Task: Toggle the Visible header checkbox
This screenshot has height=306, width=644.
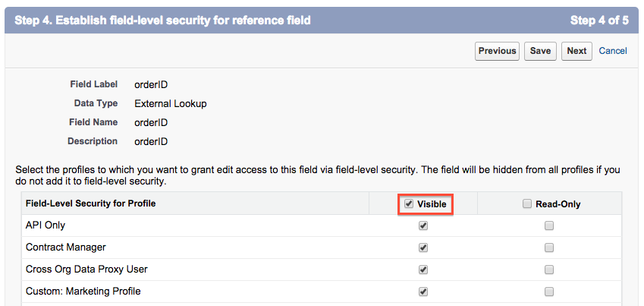Action: (409, 203)
